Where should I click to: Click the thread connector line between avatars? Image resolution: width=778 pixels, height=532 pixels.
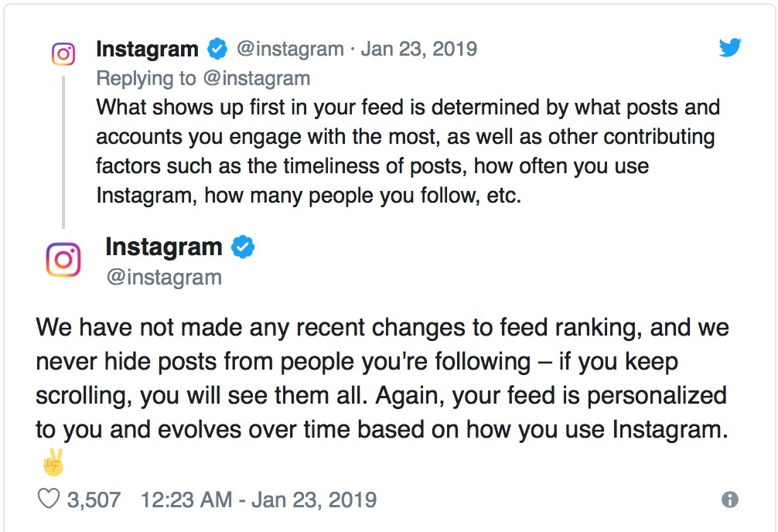click(63, 152)
